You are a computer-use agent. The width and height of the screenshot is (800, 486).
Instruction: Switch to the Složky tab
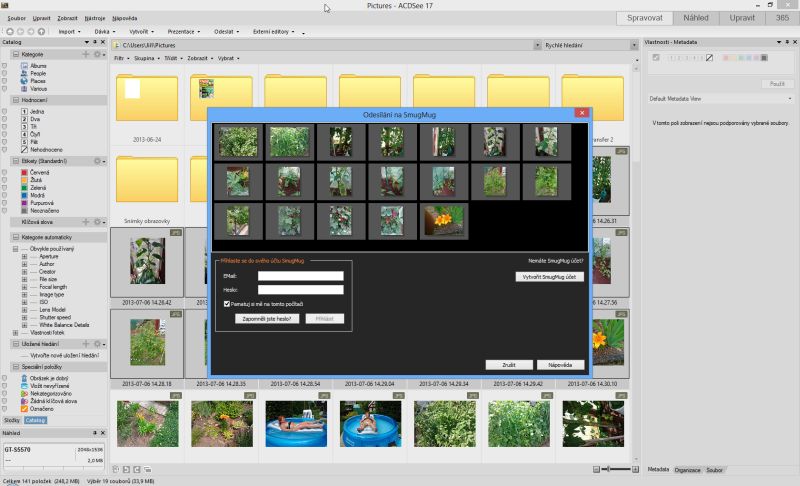coord(12,420)
